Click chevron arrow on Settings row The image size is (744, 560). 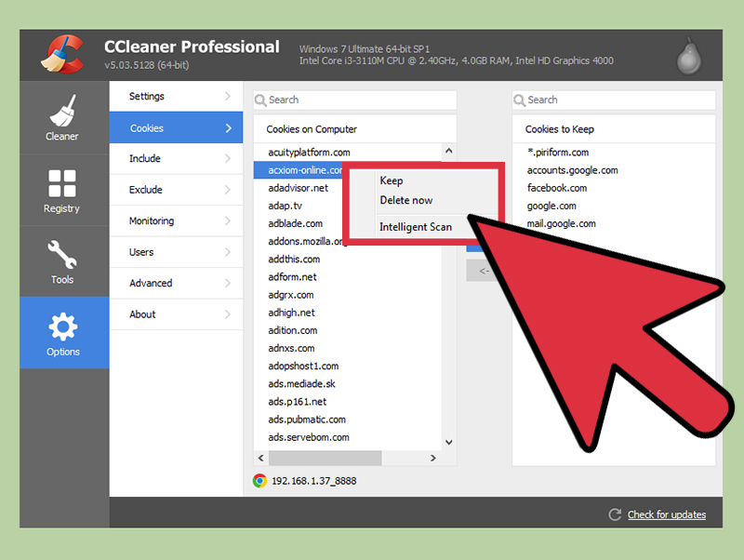(228, 97)
